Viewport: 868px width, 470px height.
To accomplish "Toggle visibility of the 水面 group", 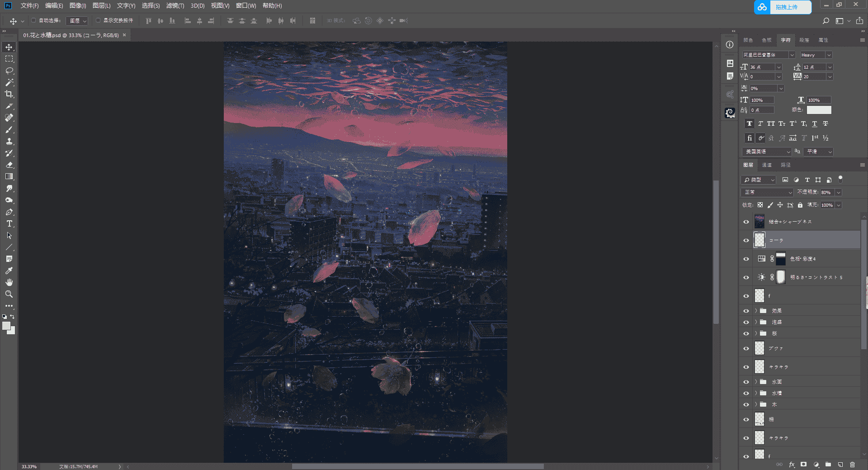I will [746, 382].
